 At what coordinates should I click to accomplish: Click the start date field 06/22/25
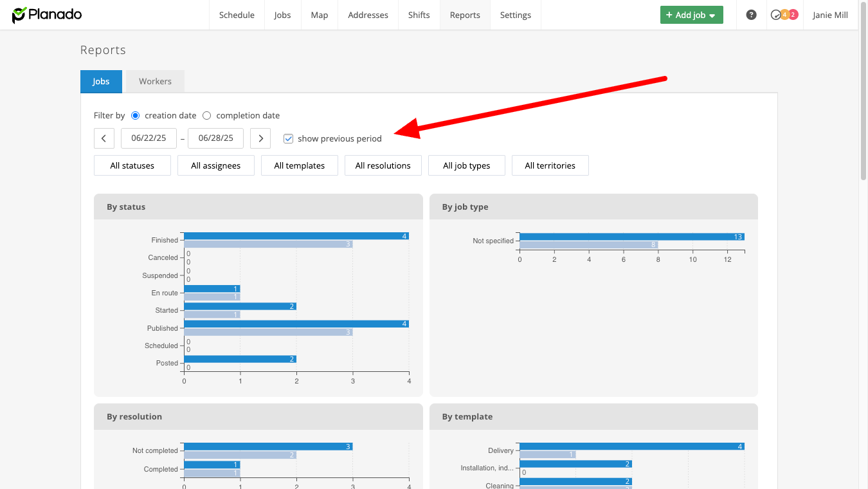[149, 138]
